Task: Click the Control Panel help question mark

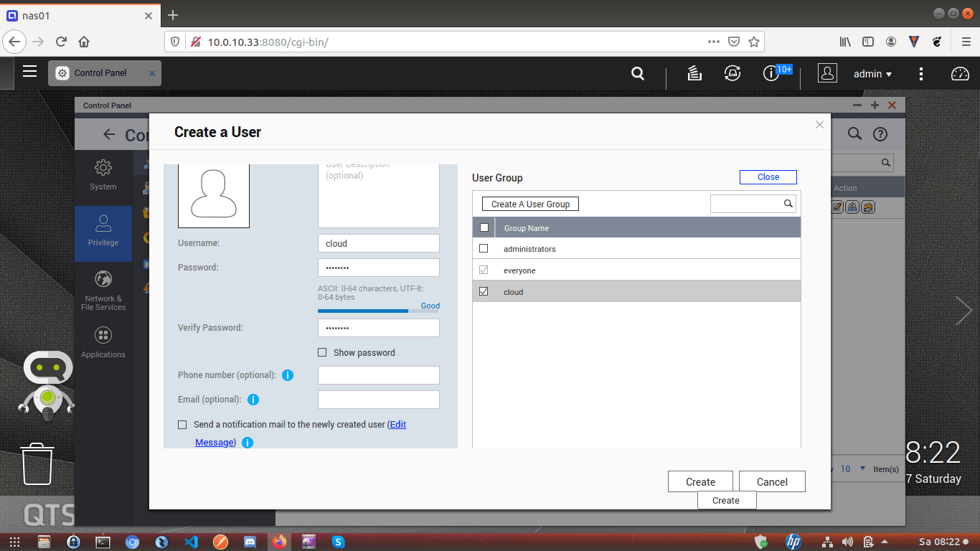Action: [880, 134]
